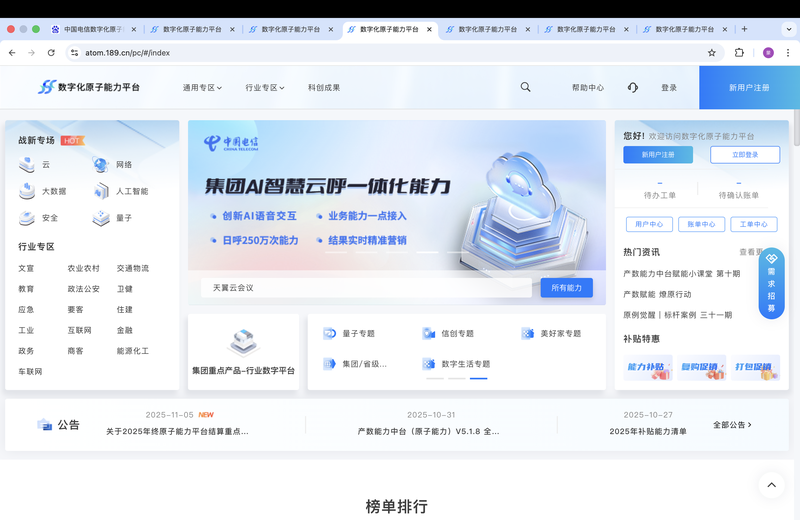The height and width of the screenshot is (520, 800).
Task: Open the browser extensions puzzle icon
Action: click(x=739, y=53)
